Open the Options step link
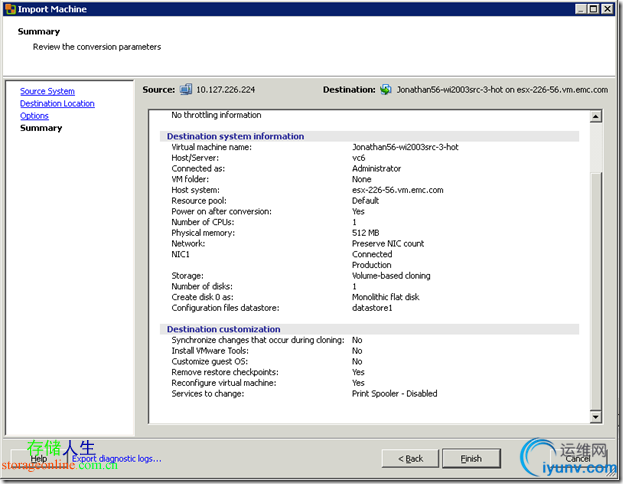623x484 pixels. tap(34, 116)
